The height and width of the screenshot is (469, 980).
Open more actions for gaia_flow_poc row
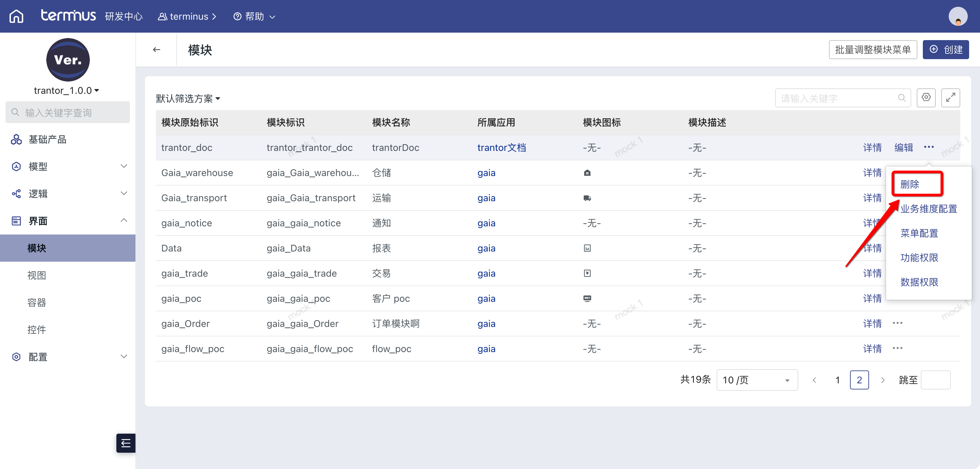click(x=897, y=348)
